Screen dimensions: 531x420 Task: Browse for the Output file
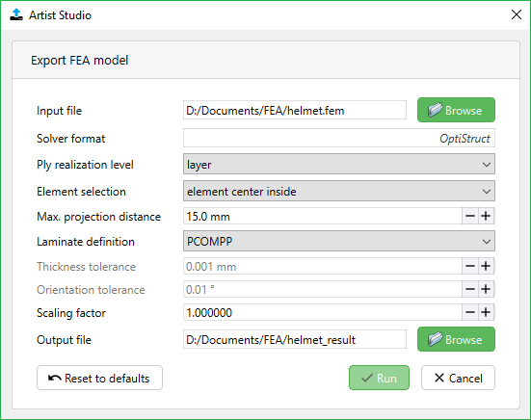pos(456,339)
